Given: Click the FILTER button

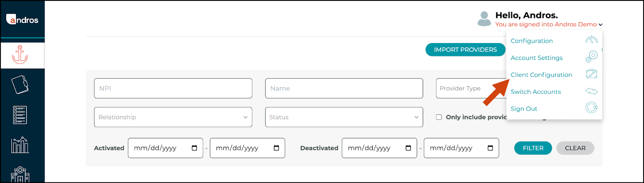Looking at the screenshot, I should point(533,148).
